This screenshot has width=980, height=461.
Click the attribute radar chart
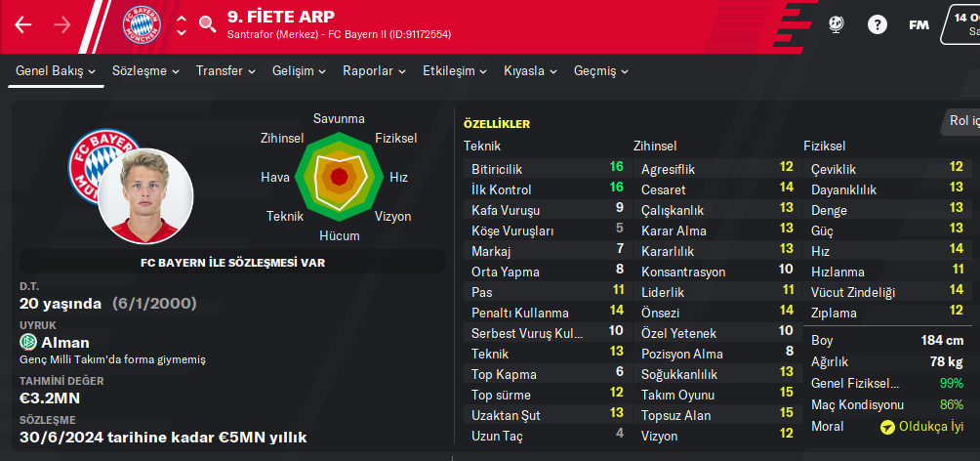[x=338, y=177]
